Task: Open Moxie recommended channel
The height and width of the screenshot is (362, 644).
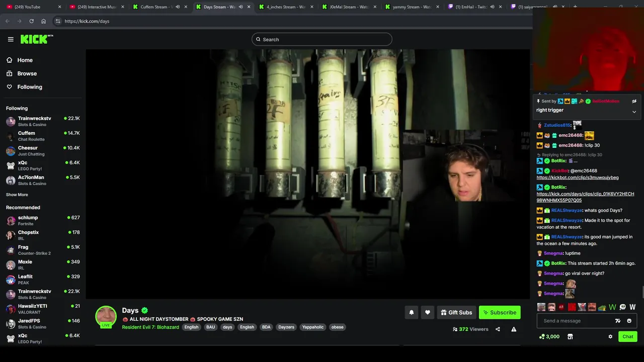Action: click(43, 264)
